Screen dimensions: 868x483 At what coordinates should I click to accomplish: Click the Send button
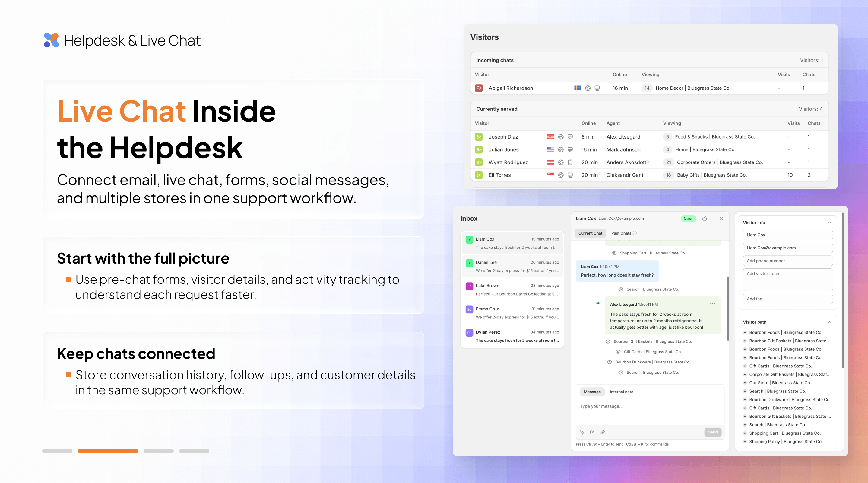713,432
